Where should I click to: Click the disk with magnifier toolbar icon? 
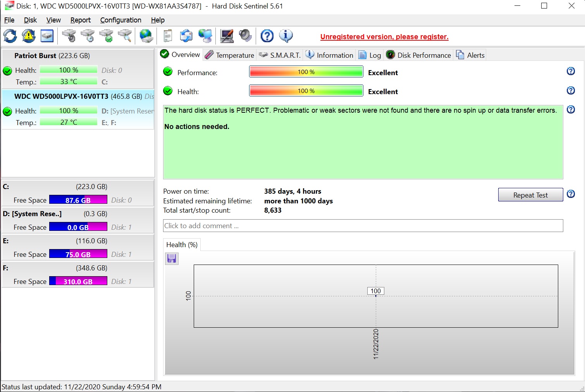pyautogui.click(x=125, y=36)
